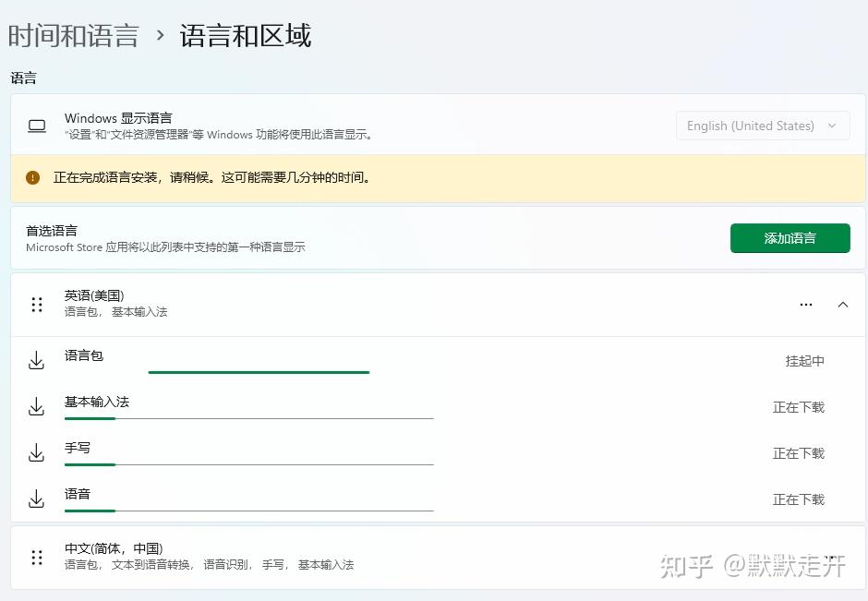The image size is (868, 601).
Task: Click the download icon next to 语言包
Action: coord(37,361)
